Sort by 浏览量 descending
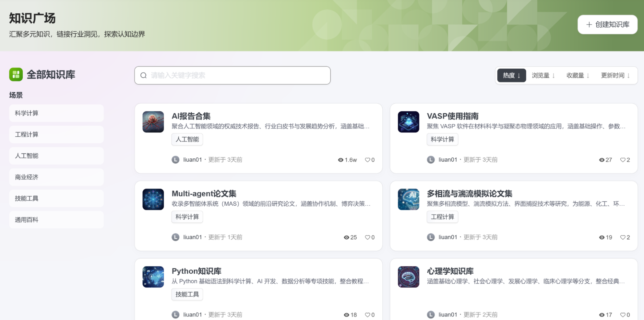The image size is (644, 320). pyautogui.click(x=543, y=75)
